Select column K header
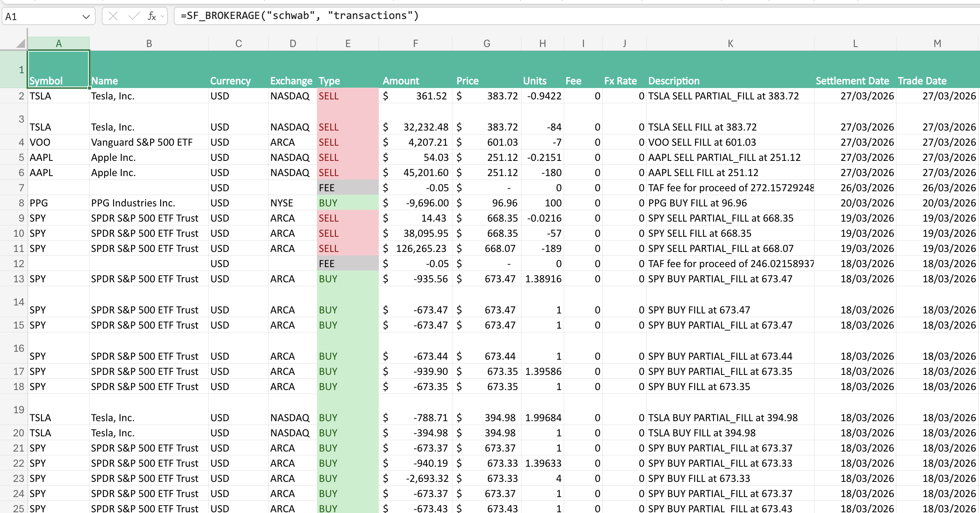980x513 pixels. (730, 43)
